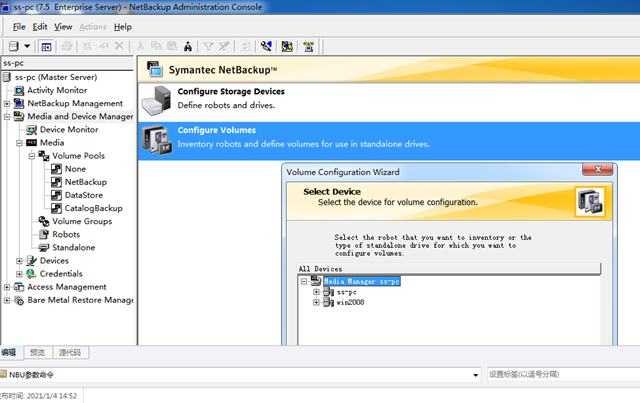Click the Refresh toolbar icon

(245, 46)
